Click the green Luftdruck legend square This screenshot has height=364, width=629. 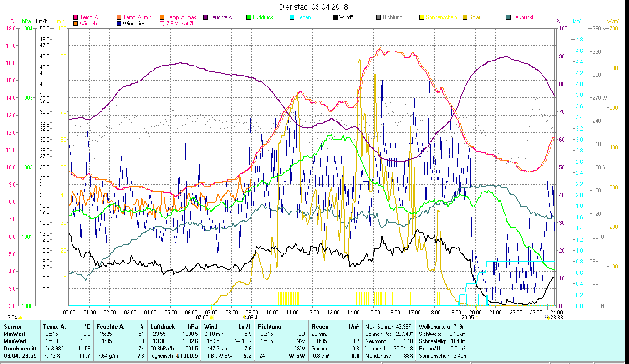click(x=249, y=18)
